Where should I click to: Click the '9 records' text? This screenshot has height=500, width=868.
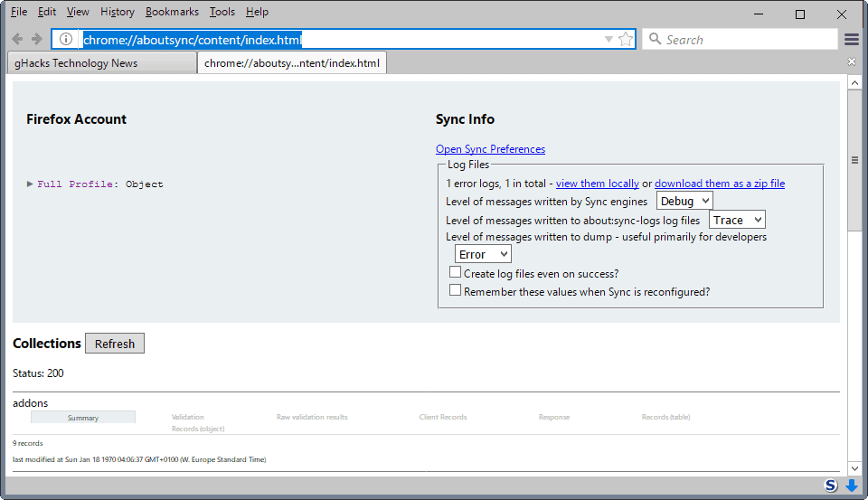[x=28, y=443]
